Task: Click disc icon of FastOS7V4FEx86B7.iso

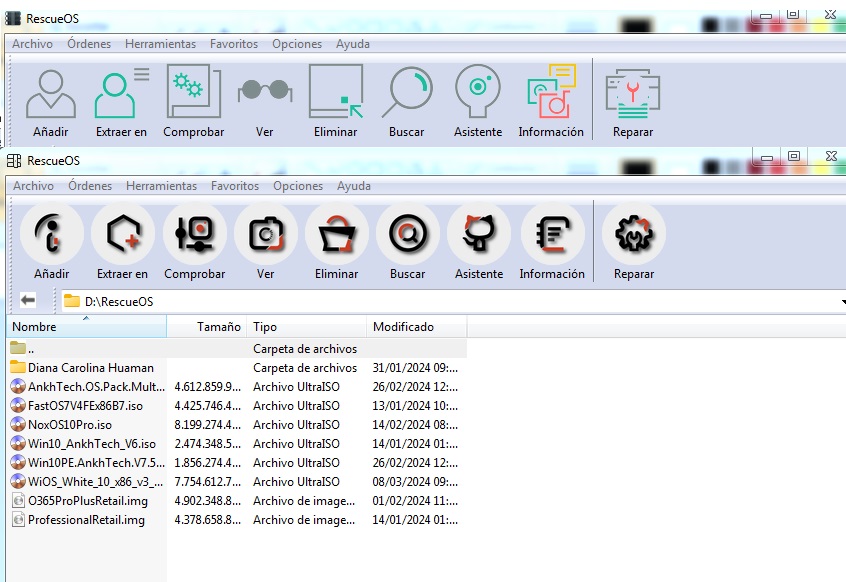Action: (18, 406)
